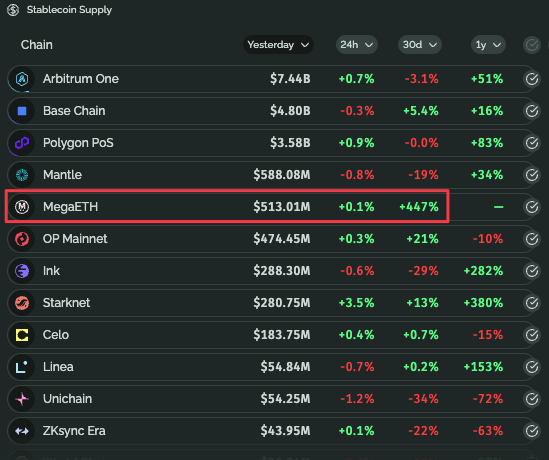Screen dimensions: 549x460
Task: Open the Polygon PoS name link
Action: click(78, 143)
